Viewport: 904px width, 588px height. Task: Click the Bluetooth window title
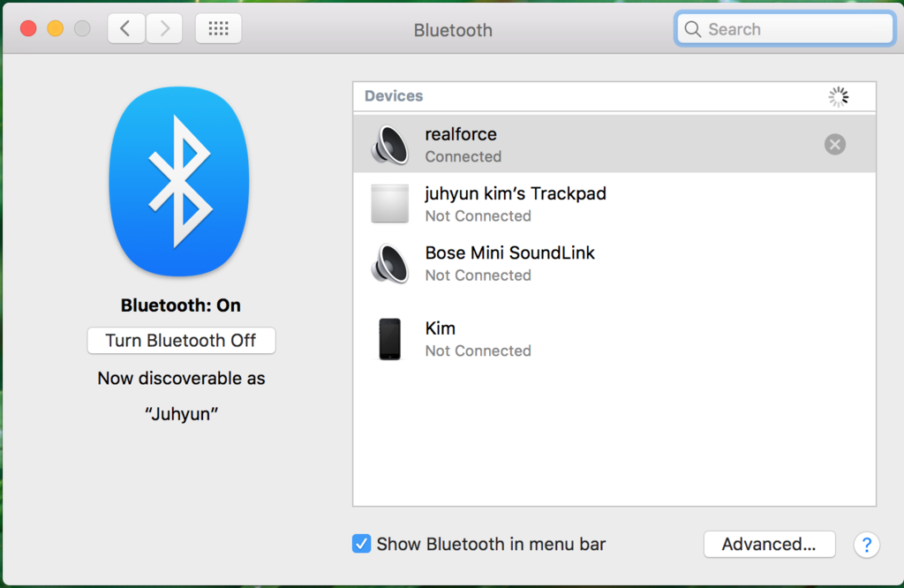[453, 30]
